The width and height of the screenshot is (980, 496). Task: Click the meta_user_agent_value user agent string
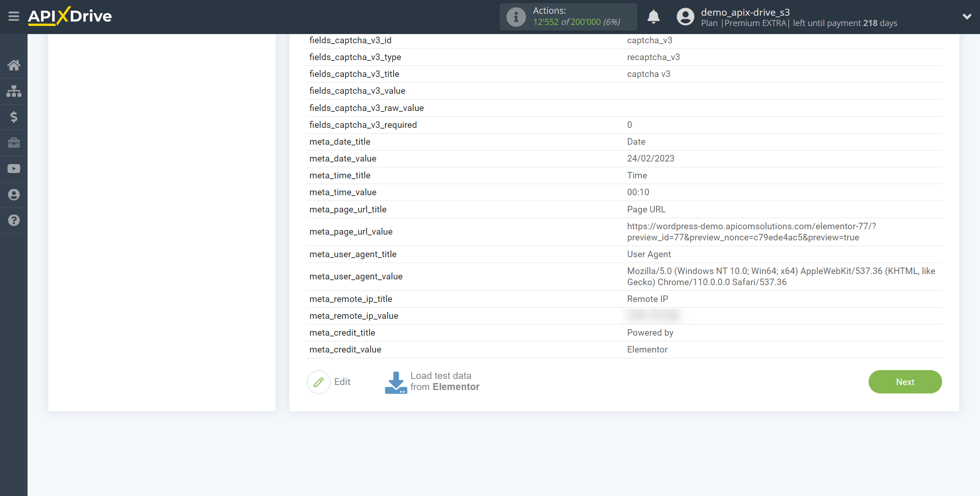pyautogui.click(x=781, y=277)
